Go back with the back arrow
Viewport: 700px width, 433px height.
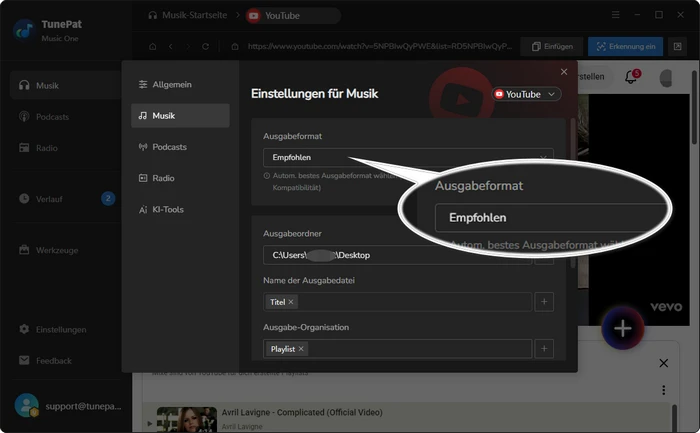pyautogui.click(x=171, y=46)
